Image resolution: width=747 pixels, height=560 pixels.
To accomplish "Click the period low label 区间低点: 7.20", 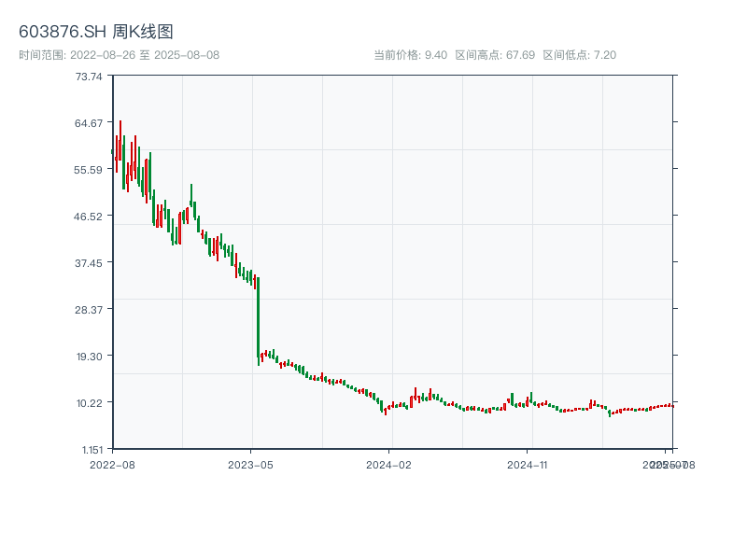I will point(579,55).
